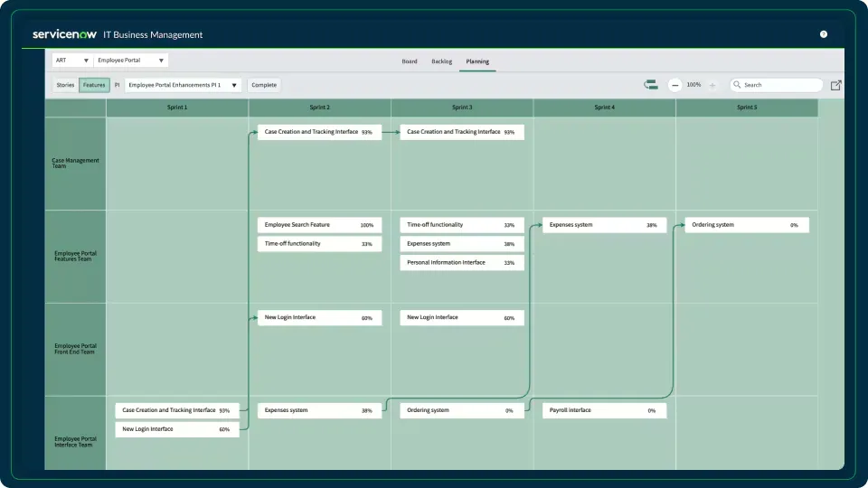Select the Planning tab
Screen dimensions: 868x488
click(477, 61)
